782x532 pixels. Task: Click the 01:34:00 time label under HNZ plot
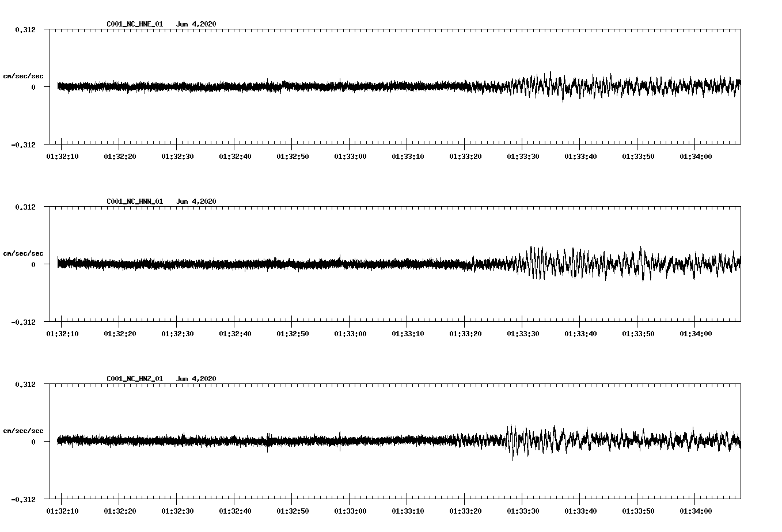(696, 511)
